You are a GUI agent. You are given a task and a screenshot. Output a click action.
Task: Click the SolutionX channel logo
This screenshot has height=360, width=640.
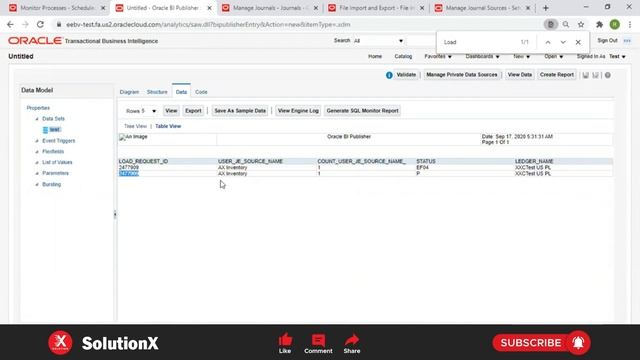tap(60, 342)
